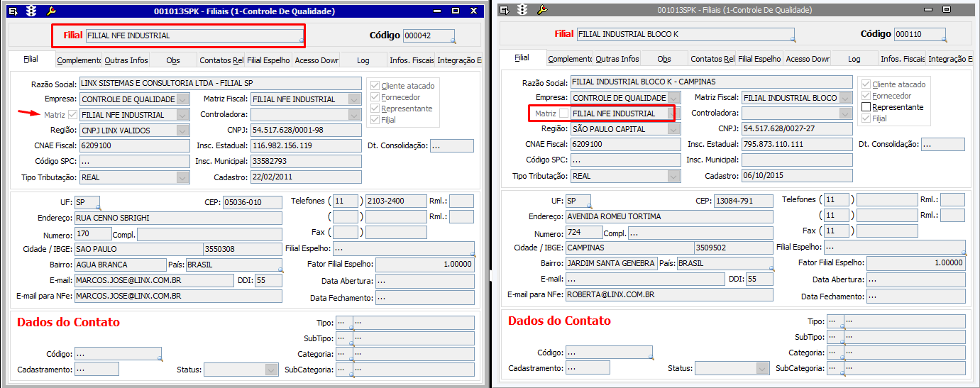Click IBGE code field 3509502

tap(734, 248)
